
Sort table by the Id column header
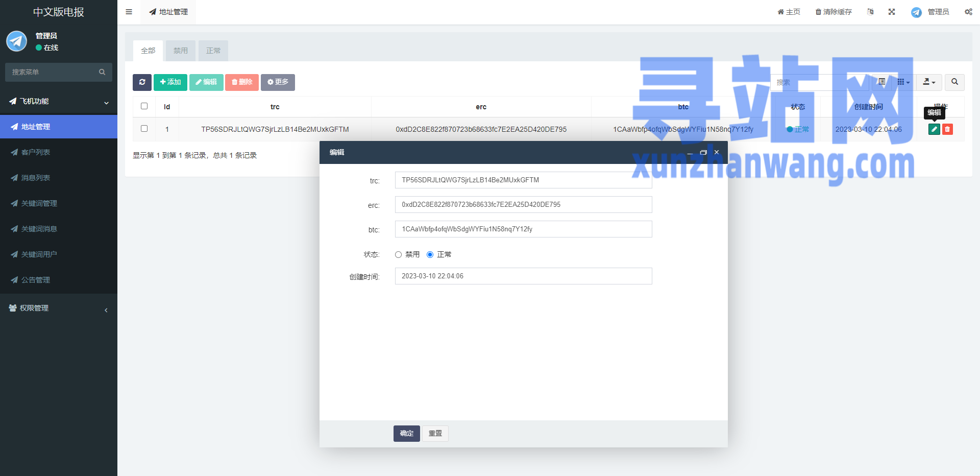167,107
